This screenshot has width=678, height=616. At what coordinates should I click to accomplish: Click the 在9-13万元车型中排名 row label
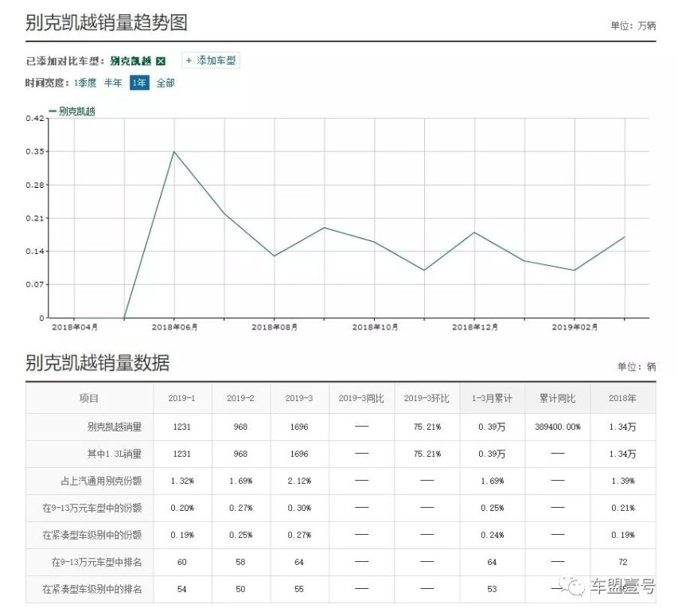point(97,562)
